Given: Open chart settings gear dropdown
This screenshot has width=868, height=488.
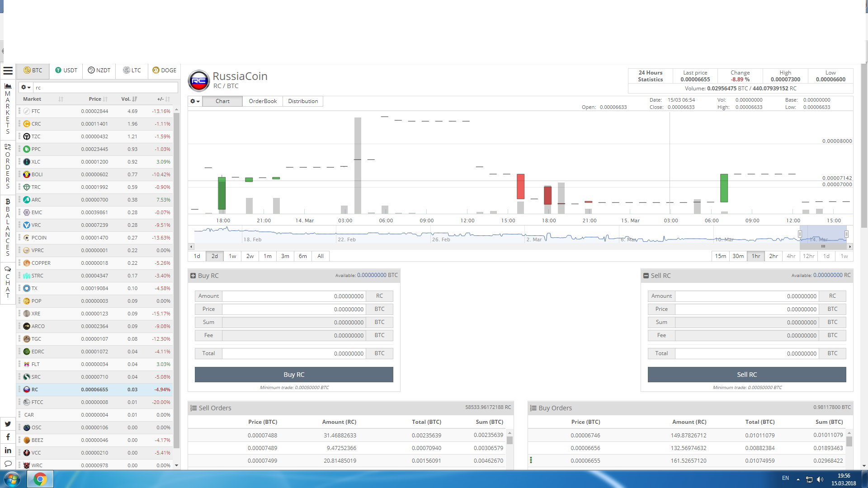Looking at the screenshot, I should pos(195,101).
